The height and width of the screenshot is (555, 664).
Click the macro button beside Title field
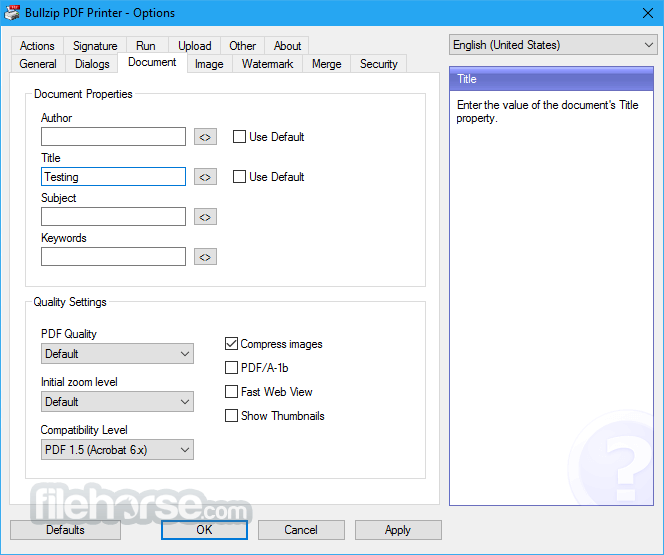pos(205,177)
